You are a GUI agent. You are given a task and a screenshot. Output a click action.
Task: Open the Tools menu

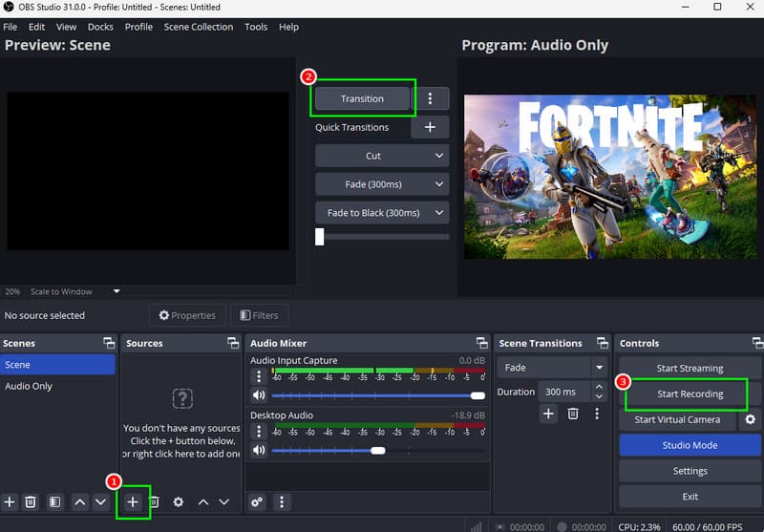pyautogui.click(x=256, y=27)
